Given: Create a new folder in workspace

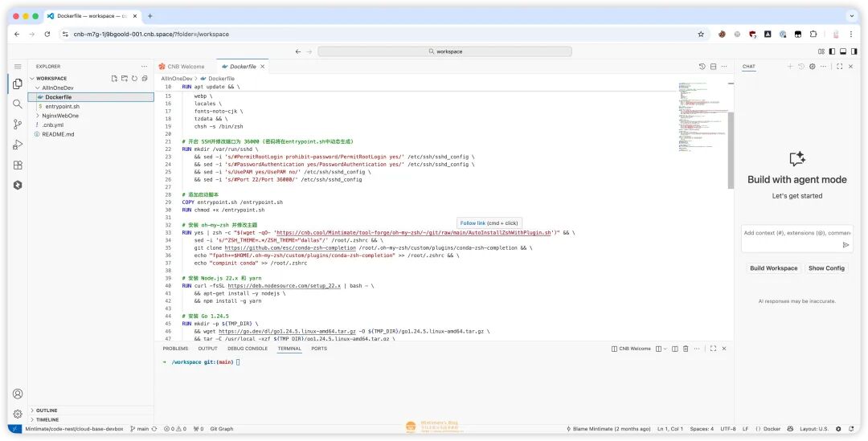Looking at the screenshot, I should click(125, 79).
